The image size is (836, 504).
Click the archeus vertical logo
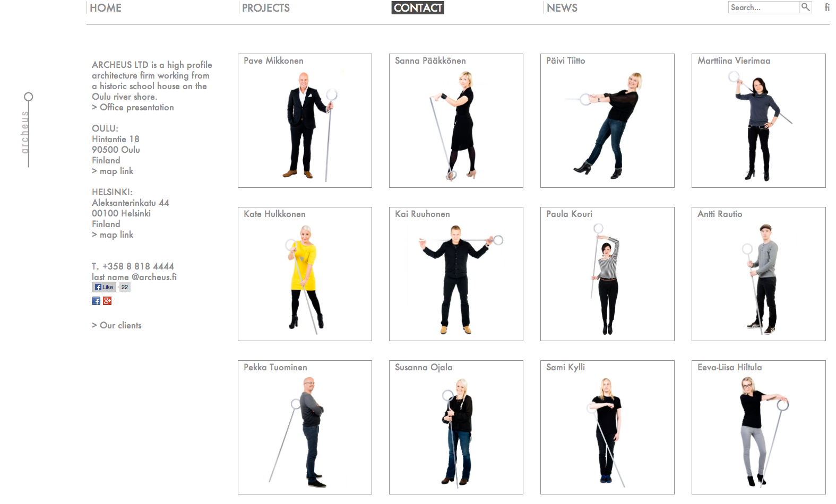click(27, 130)
